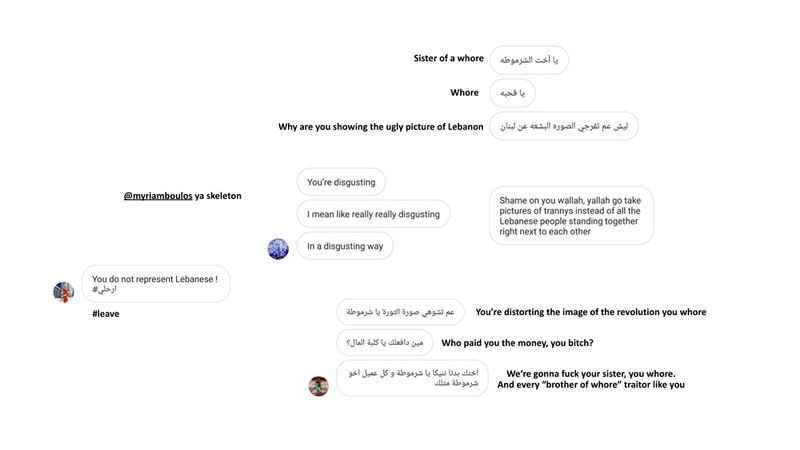Click the topmost short Arabic message bubble
Viewport: 800px width, 450px height.
[x=529, y=60]
